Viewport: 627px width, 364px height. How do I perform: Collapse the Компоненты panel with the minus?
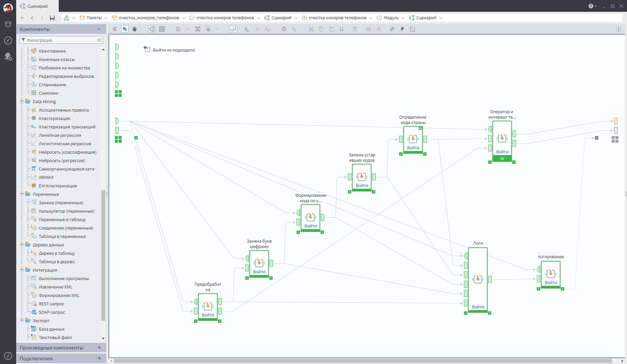[99, 29]
